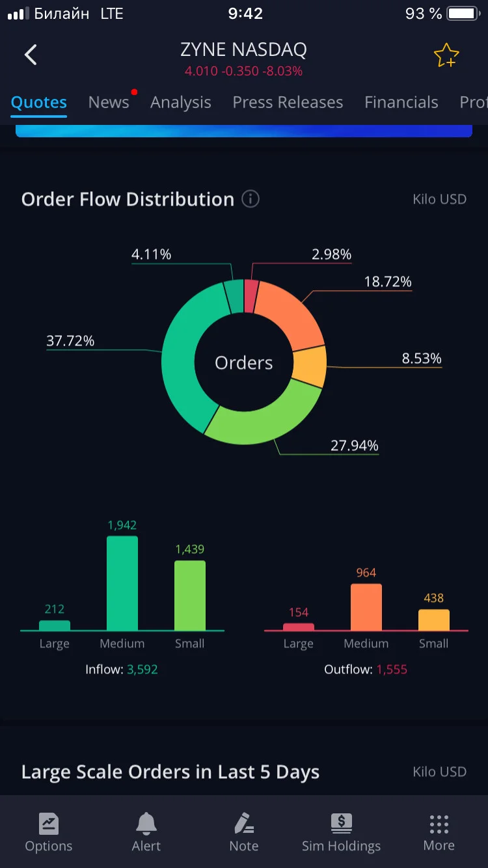Open the Press Releases tab

tap(288, 102)
